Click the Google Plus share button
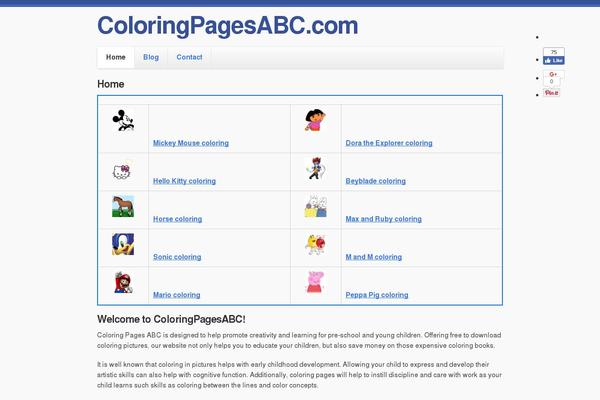Image resolution: width=600 pixels, height=400 pixels. point(552,74)
